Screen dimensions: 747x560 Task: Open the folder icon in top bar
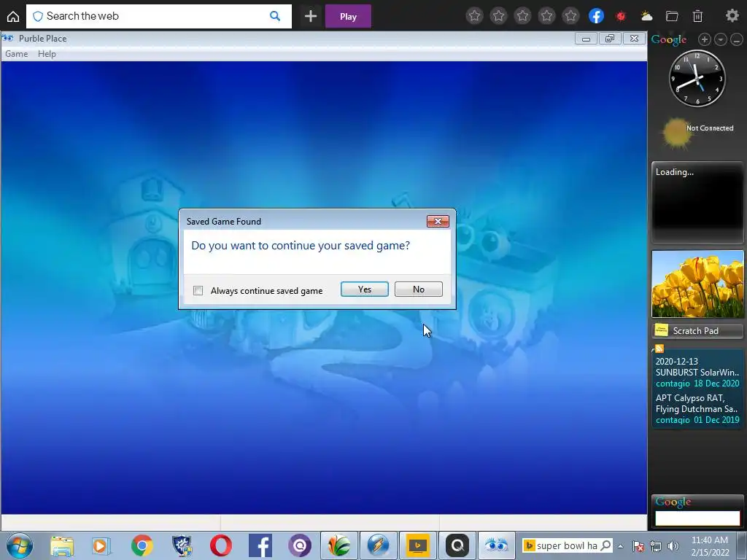[x=672, y=16]
